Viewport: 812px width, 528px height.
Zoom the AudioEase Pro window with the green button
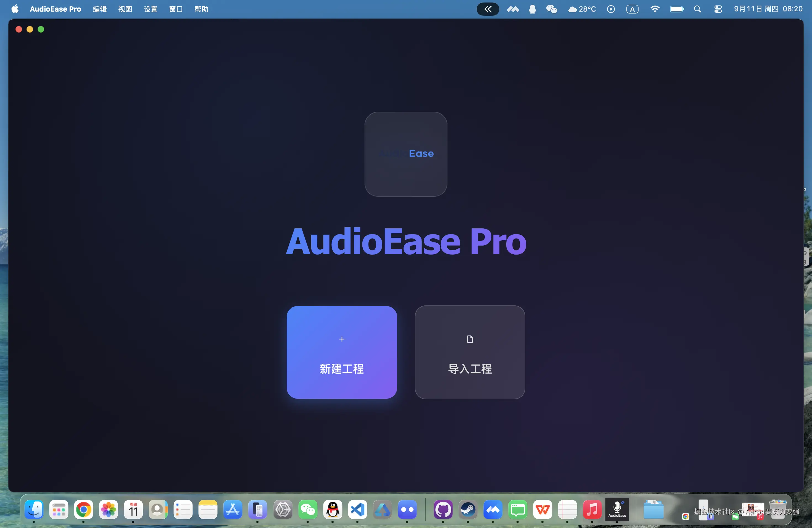(41, 29)
